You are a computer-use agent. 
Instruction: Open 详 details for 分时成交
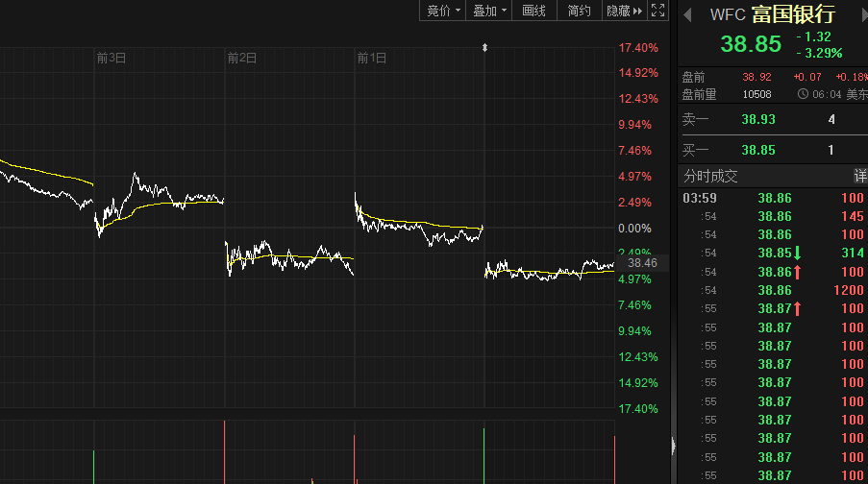(859, 176)
